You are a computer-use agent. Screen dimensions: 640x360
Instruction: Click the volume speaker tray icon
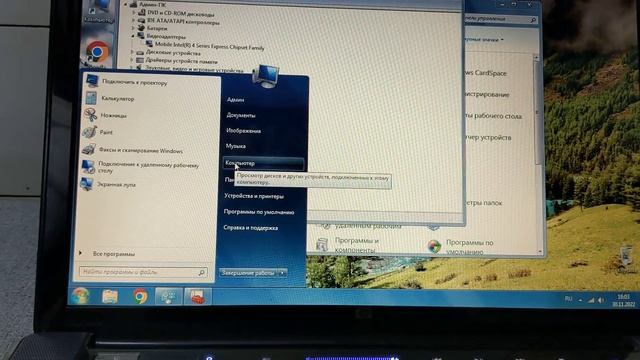(x=601, y=300)
